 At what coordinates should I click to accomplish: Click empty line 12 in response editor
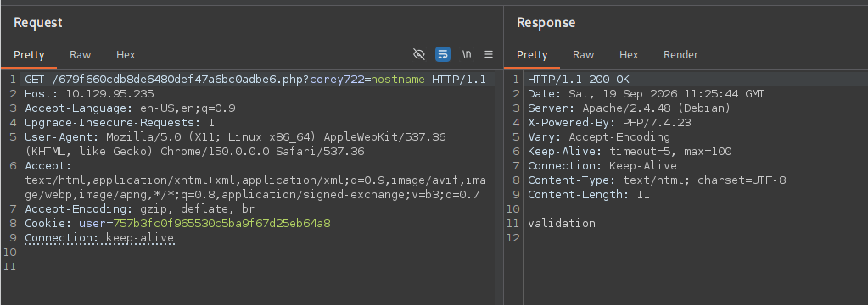695,237
